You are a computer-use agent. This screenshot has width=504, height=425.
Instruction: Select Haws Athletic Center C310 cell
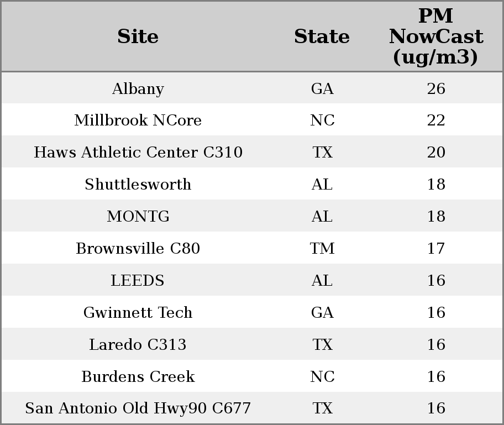coord(138,152)
